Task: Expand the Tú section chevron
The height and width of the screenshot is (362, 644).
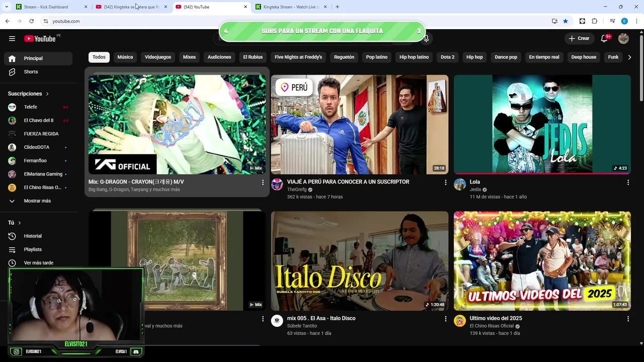Action: [x=20, y=223]
